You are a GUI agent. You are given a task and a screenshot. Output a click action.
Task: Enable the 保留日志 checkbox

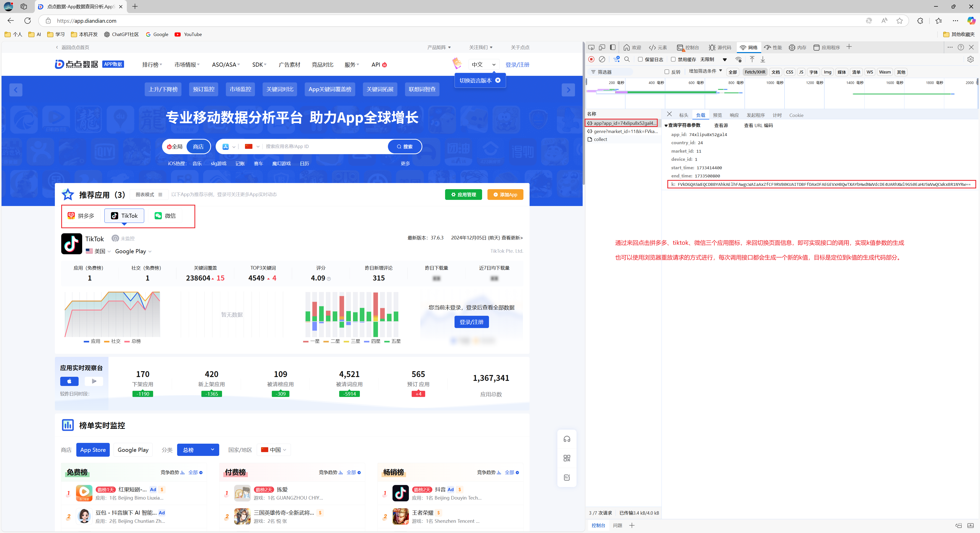[640, 59]
